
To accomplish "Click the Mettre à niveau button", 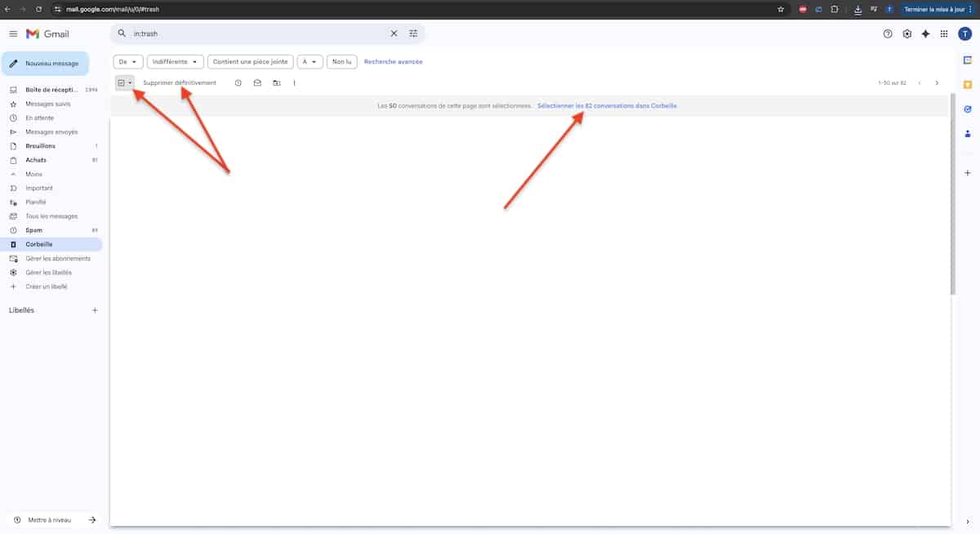I will pyautogui.click(x=54, y=520).
